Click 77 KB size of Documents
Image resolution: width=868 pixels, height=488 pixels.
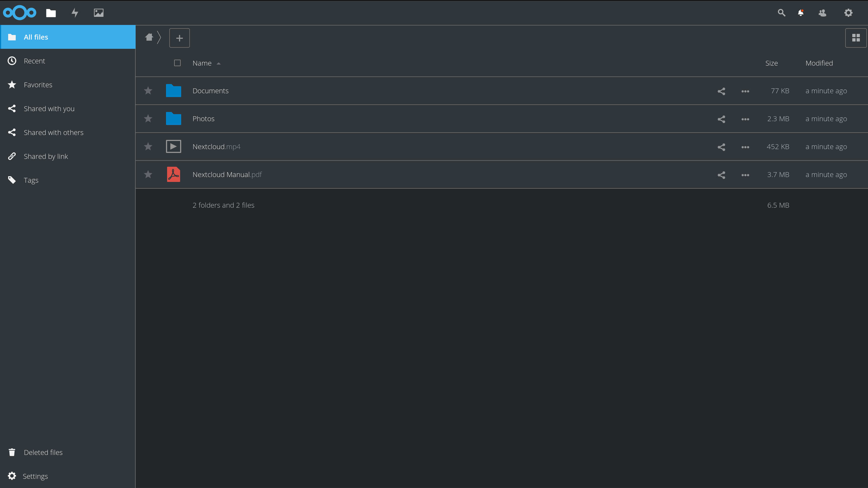pos(780,91)
